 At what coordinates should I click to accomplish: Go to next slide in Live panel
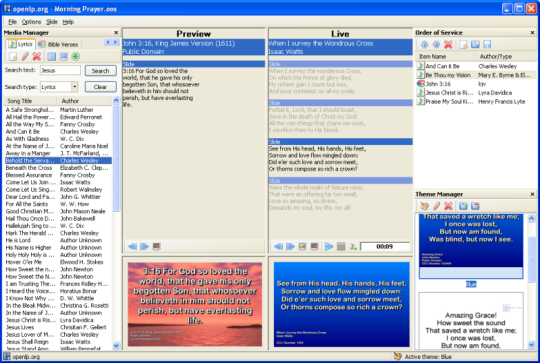coord(290,247)
